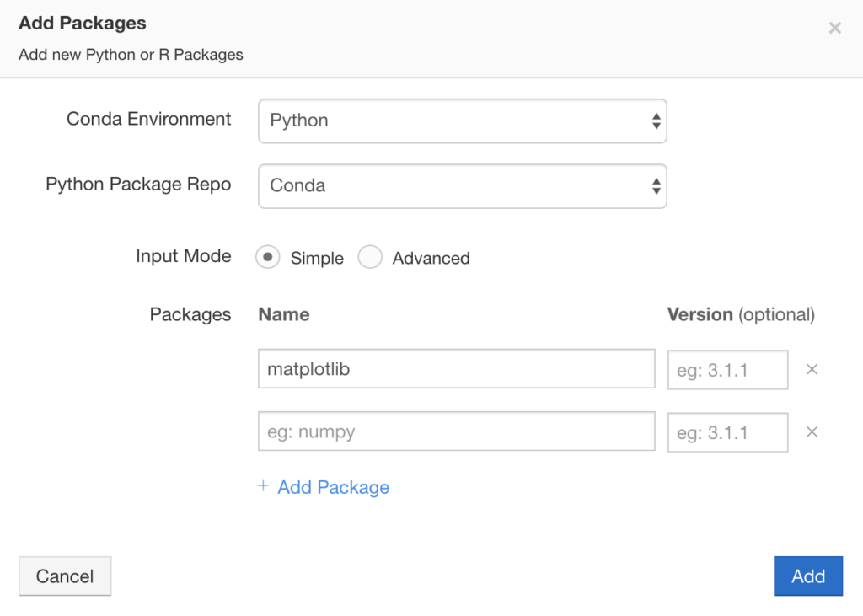Click the stepper arrows on the Python selector
The height and width of the screenshot is (616, 863).
pos(657,121)
